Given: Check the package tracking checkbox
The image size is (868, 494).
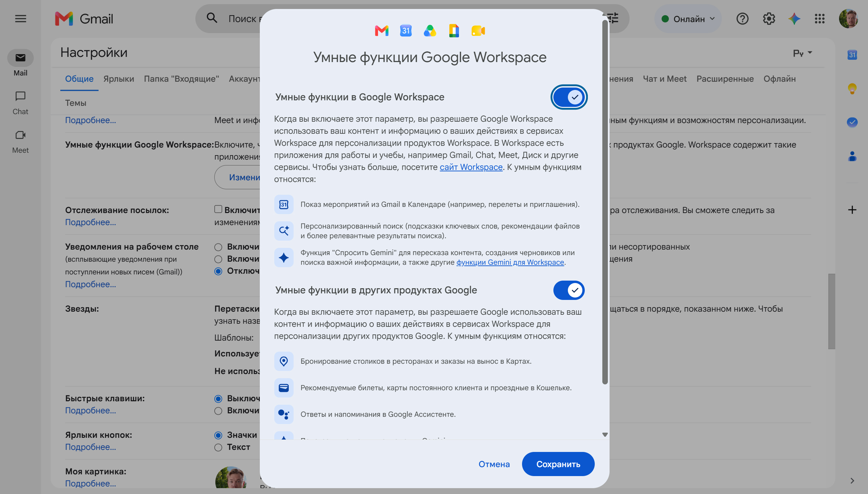Looking at the screenshot, I should [218, 209].
